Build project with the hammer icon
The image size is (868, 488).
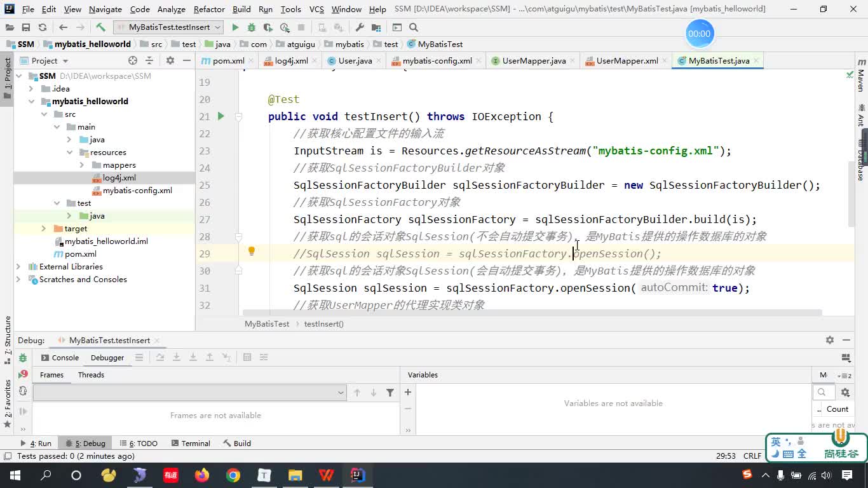100,27
